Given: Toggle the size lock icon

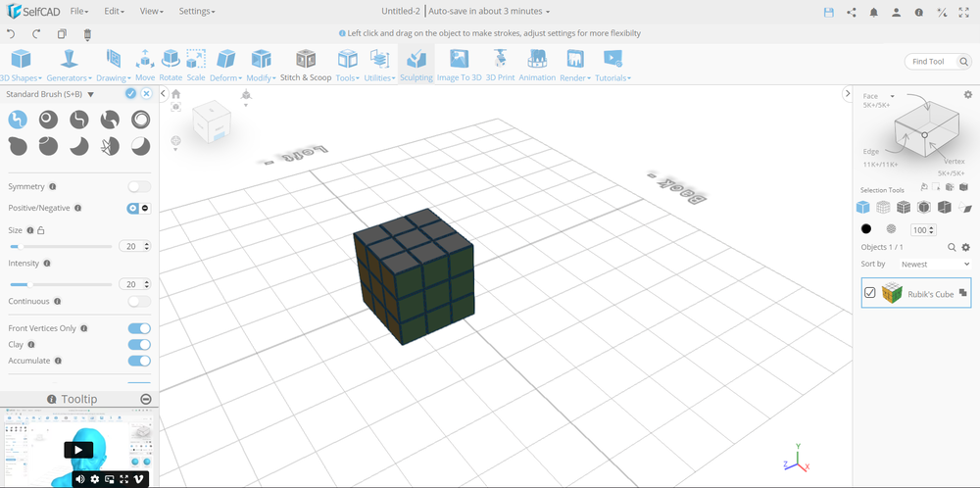Looking at the screenshot, I should [x=40, y=230].
